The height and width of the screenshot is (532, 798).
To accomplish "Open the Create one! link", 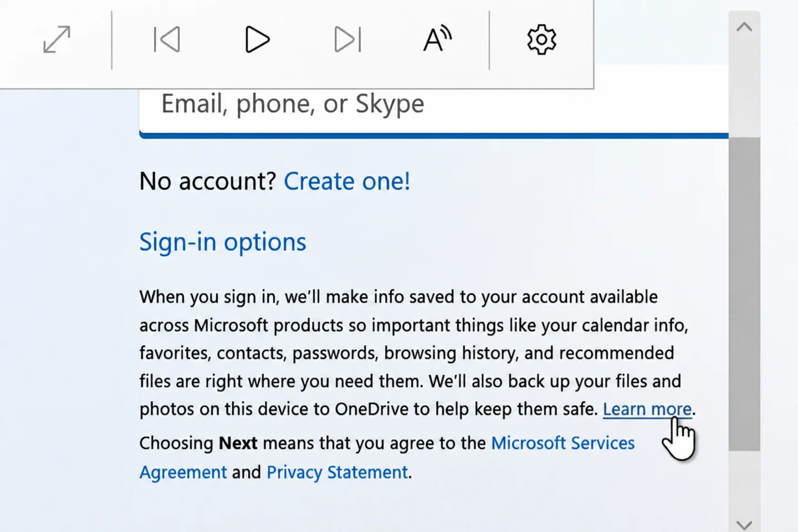I will (347, 181).
